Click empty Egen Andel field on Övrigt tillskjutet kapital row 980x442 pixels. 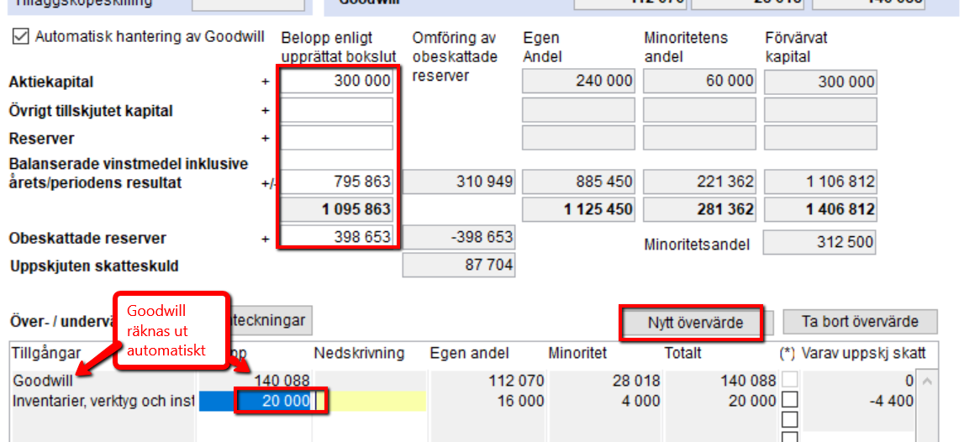[578, 110]
